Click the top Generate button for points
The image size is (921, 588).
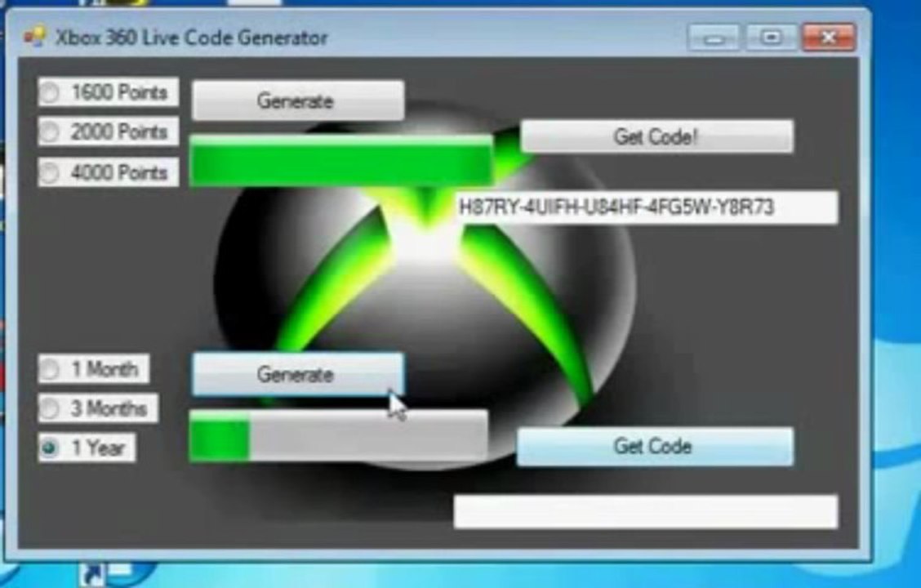298,100
